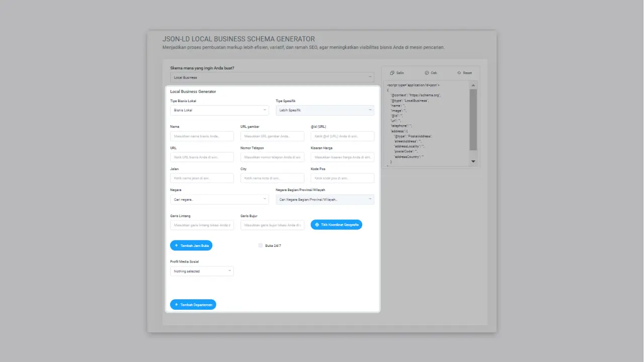Open the Cari negara dropdown
This screenshot has height=362, width=644.
point(219,199)
